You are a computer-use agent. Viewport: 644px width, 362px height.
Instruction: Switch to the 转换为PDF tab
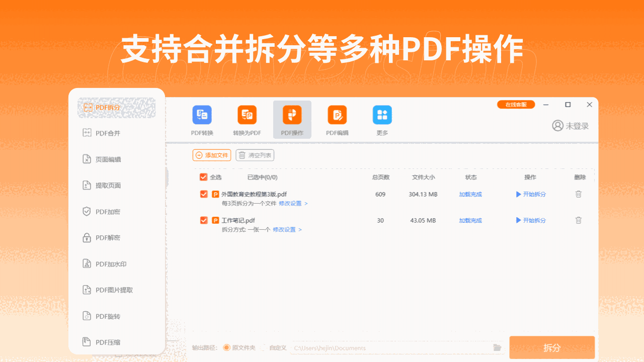click(247, 119)
